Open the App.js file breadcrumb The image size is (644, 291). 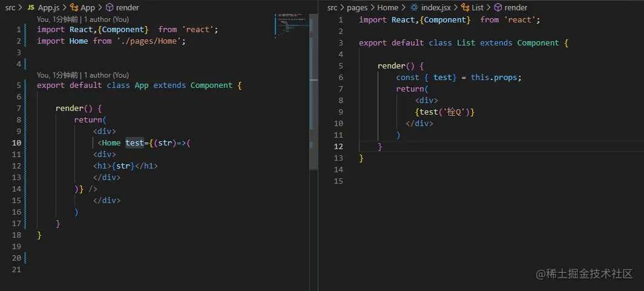pyautogui.click(x=48, y=7)
